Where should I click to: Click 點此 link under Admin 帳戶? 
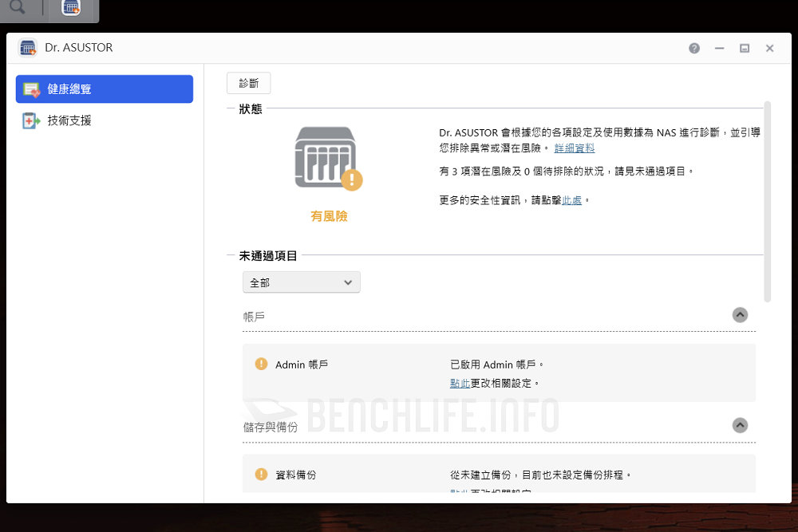coord(460,384)
